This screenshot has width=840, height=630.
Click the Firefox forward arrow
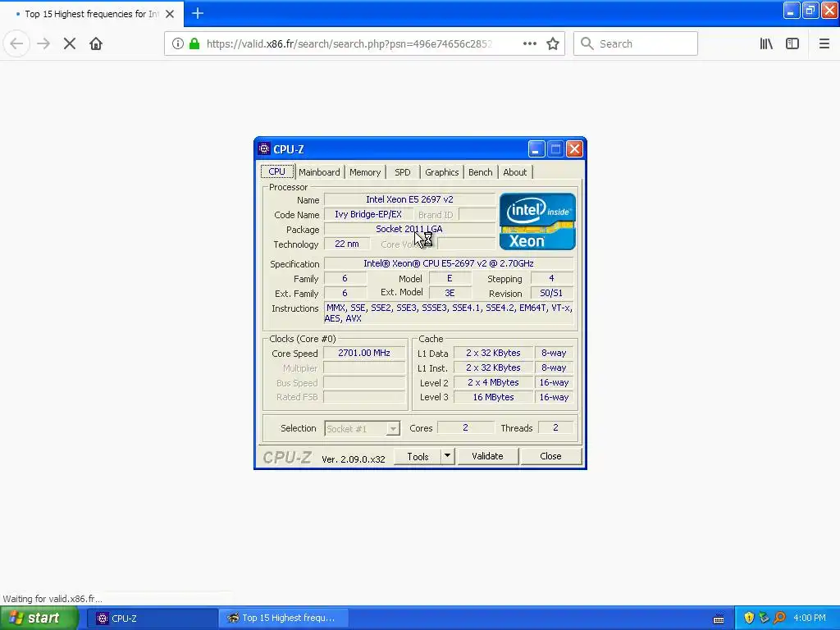[x=43, y=44]
